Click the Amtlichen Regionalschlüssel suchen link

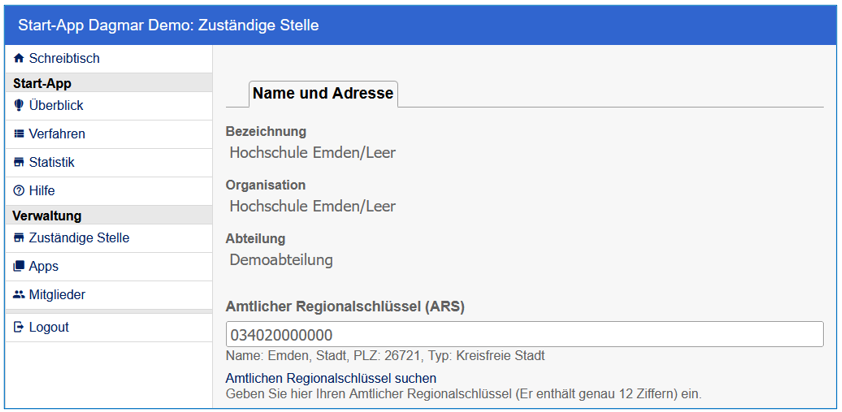coord(331,378)
